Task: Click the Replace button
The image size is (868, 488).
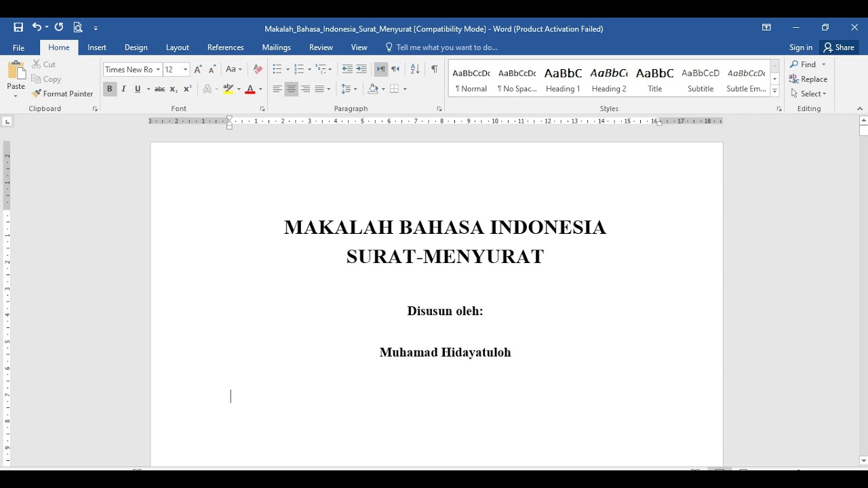Action: (808, 79)
